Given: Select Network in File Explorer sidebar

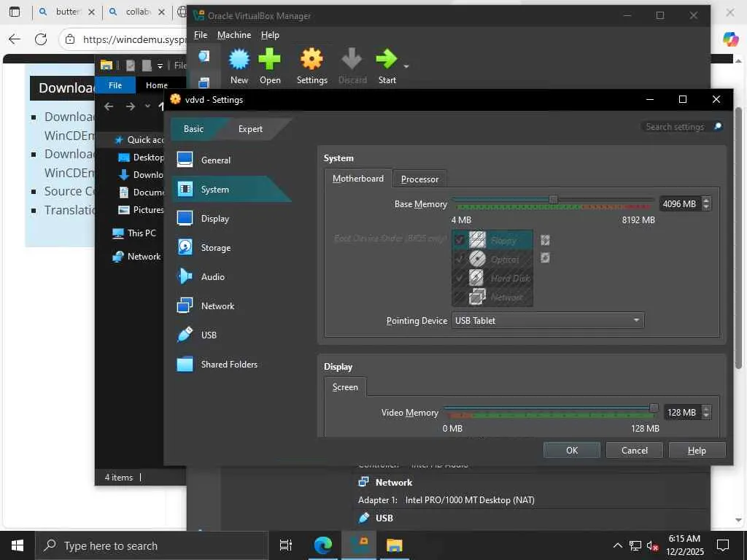Looking at the screenshot, I should pos(136,256).
